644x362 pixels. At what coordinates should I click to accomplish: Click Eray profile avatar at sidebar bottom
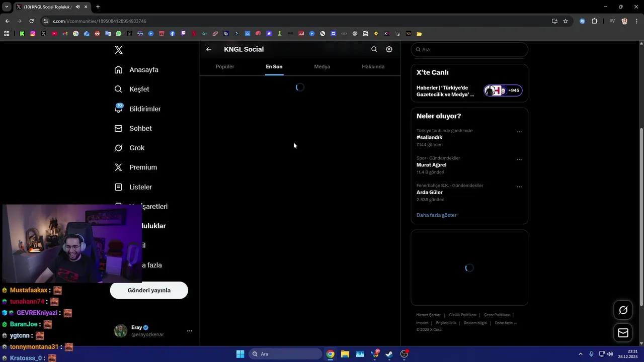(121, 331)
